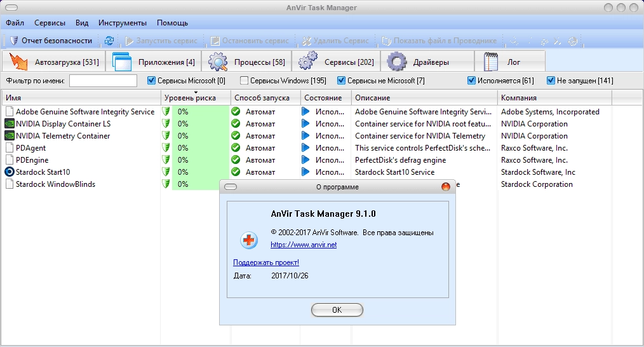Uncheck the Сервисы Microsoft [0] checkbox
The width and height of the screenshot is (644, 347).
pos(152,81)
